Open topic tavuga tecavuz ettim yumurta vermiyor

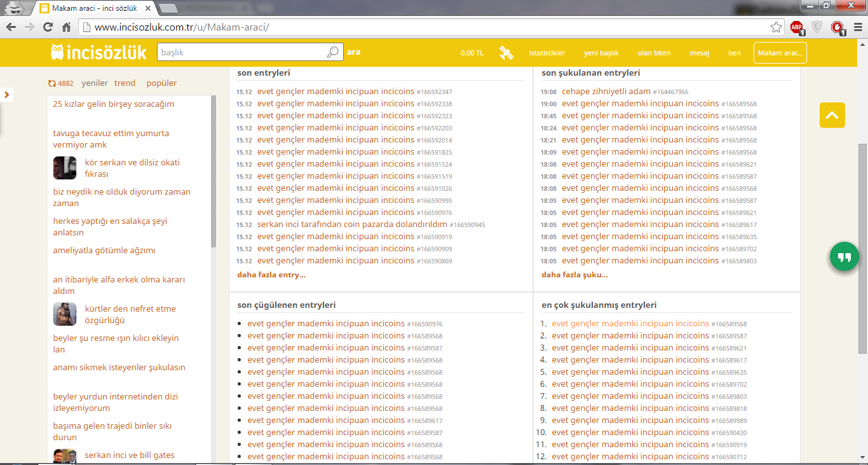tap(111, 139)
